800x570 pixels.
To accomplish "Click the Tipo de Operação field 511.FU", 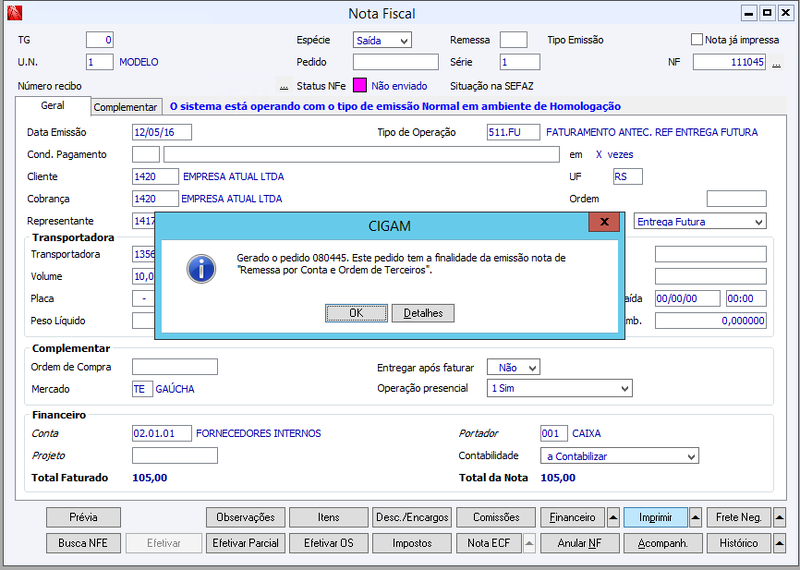I will point(513,132).
